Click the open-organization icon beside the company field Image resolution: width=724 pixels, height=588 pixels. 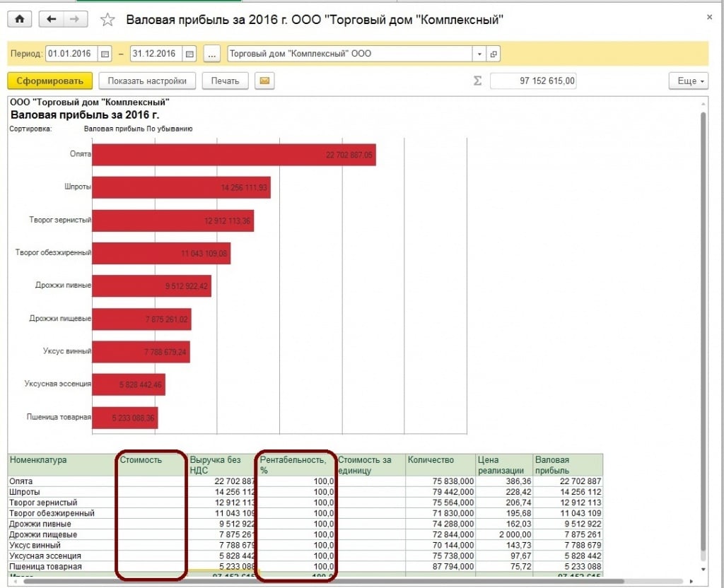click(x=494, y=54)
